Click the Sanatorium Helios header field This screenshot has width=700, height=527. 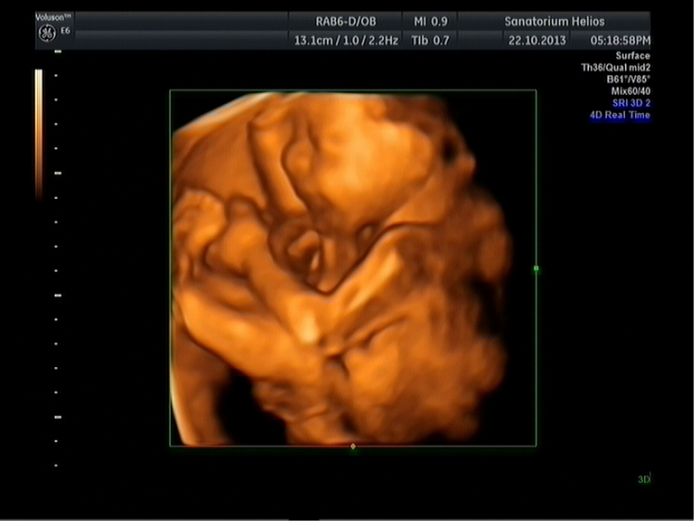coord(555,21)
